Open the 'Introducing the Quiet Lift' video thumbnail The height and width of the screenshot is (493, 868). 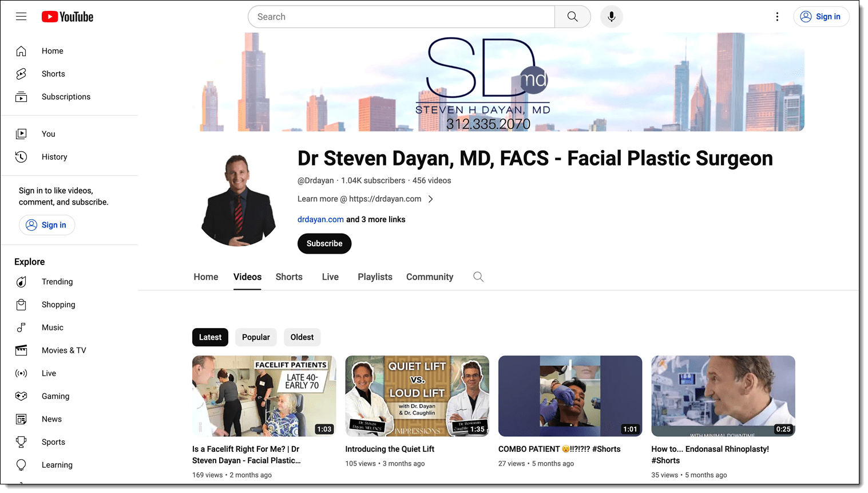[x=417, y=396]
